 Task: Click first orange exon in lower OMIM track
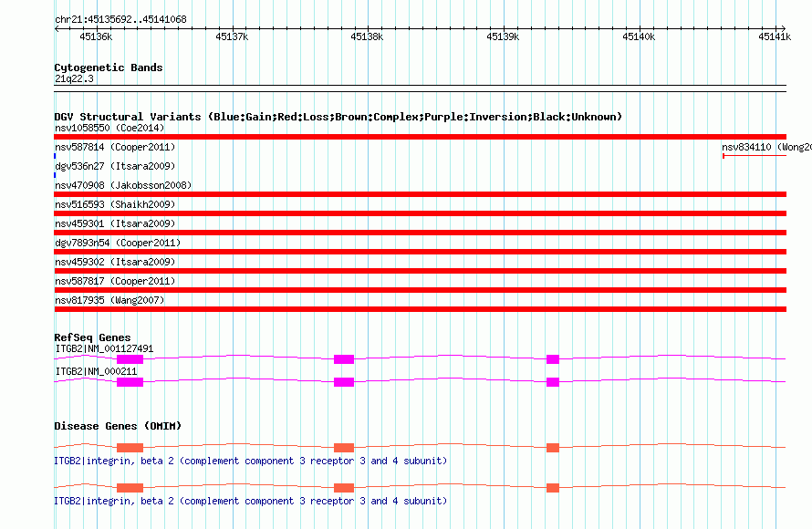coord(130,488)
